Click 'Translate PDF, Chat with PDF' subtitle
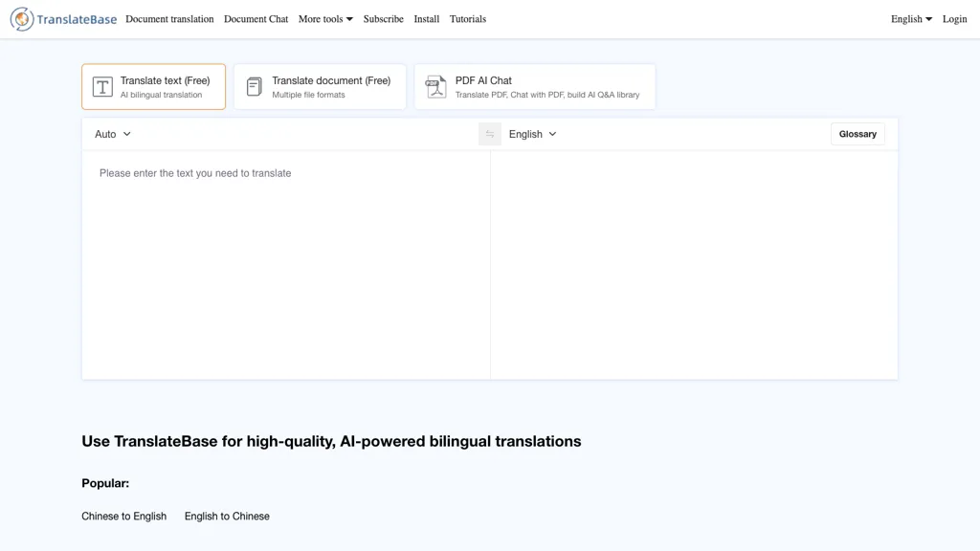The width and height of the screenshot is (980, 551). [x=547, y=95]
